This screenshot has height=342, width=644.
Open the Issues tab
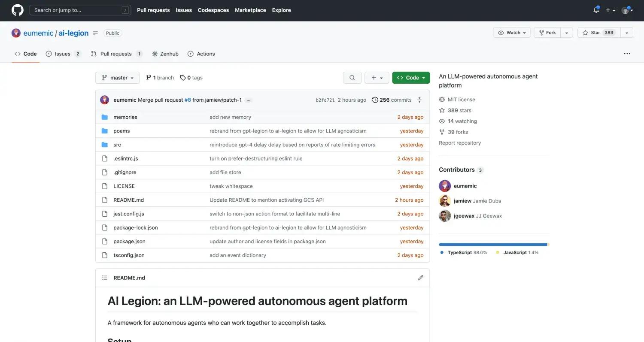(63, 54)
